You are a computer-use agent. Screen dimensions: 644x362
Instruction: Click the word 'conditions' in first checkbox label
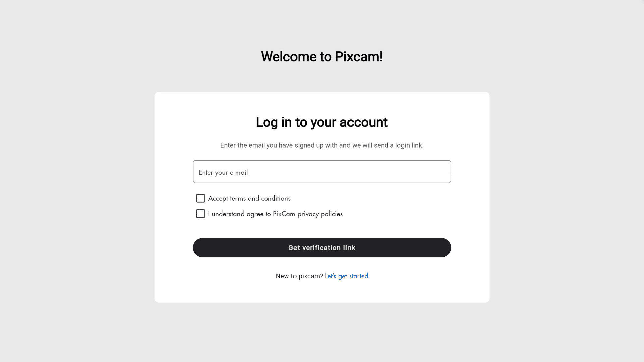276,198
